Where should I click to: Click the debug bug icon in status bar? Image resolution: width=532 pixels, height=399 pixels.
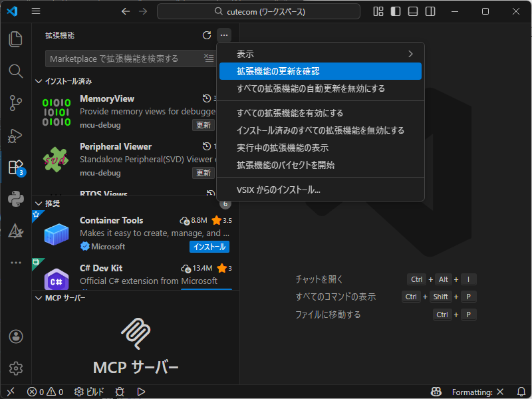[x=120, y=392]
